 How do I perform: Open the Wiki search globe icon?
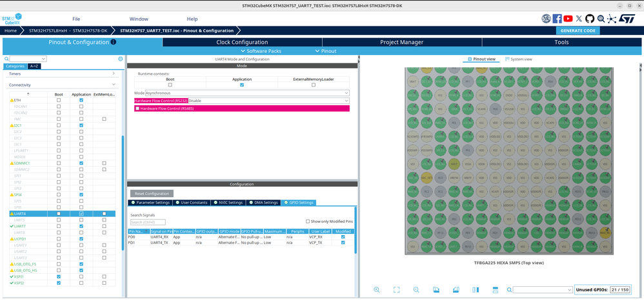[601, 19]
